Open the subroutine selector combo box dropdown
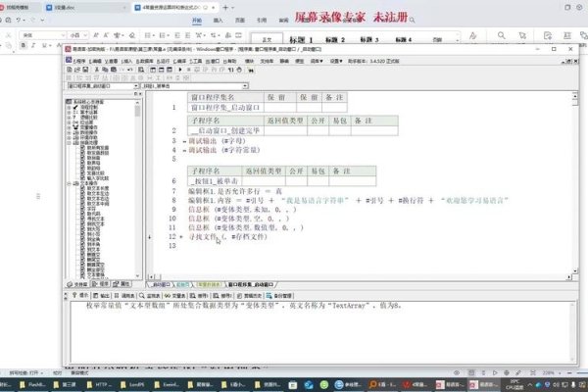This screenshot has width=588, height=392. pos(245,86)
